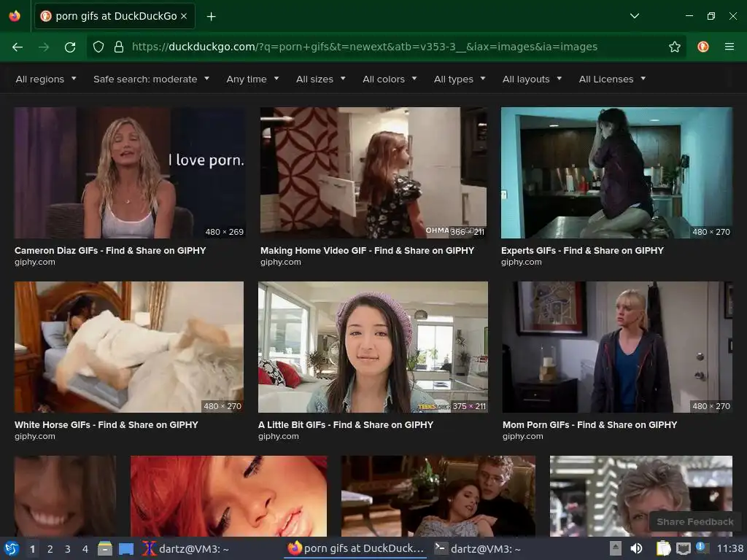The height and width of the screenshot is (560, 747).
Task: Switch to the first dartz@VM3 terminal window
Action: [185, 549]
